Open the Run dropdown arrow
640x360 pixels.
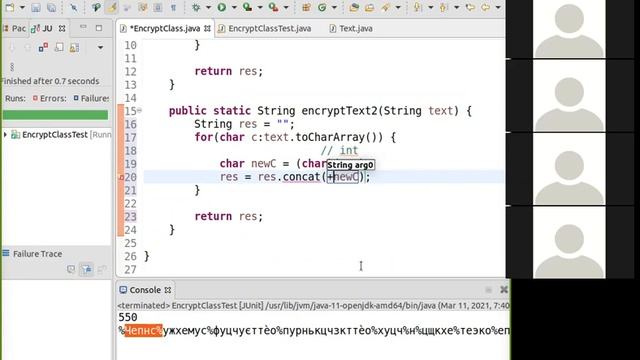[234, 7]
